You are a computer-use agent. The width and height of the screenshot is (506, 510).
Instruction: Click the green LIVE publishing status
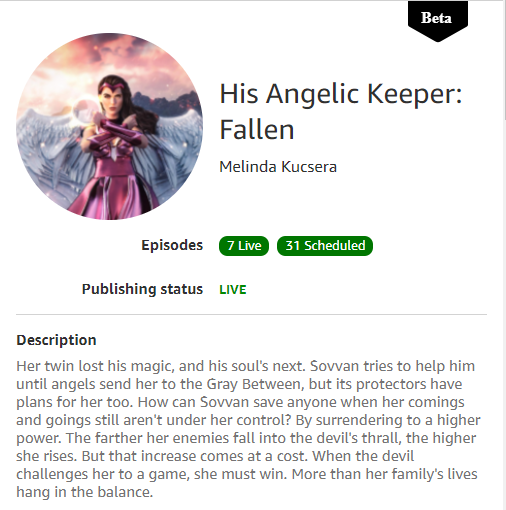(x=233, y=289)
